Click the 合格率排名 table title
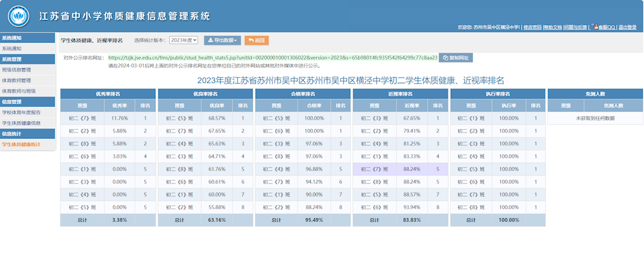Screen dimensions: 644x262 pyautogui.click(x=303, y=93)
